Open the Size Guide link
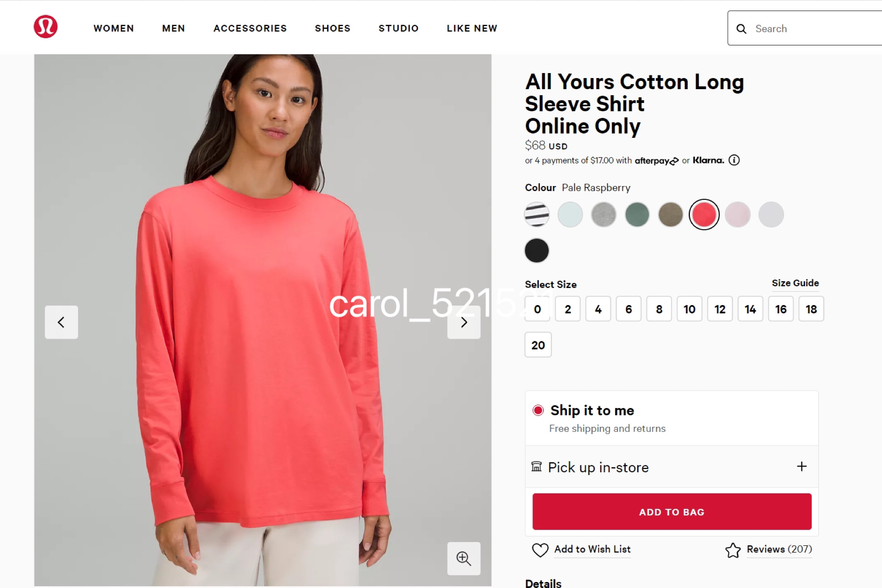This screenshot has height=588, width=882. pyautogui.click(x=795, y=283)
